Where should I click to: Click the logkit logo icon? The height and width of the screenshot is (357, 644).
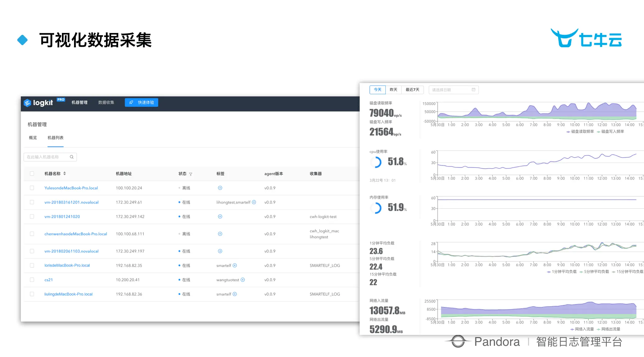27,103
